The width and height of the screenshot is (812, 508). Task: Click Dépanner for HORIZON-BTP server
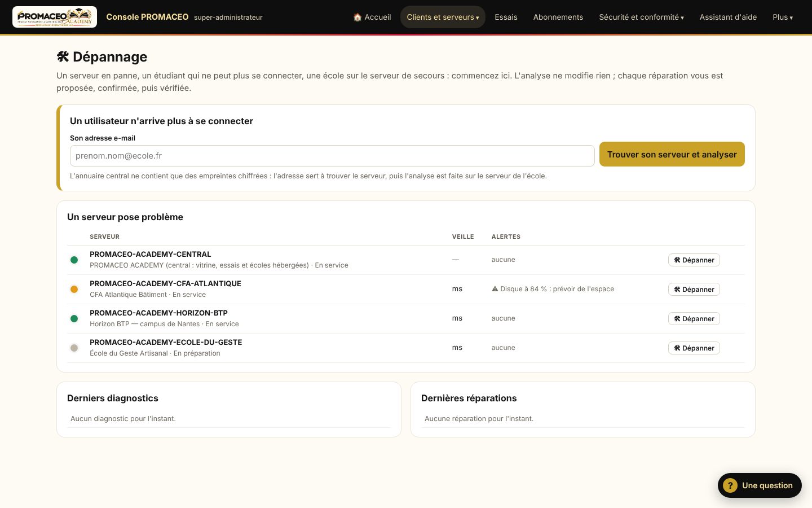coord(694,319)
